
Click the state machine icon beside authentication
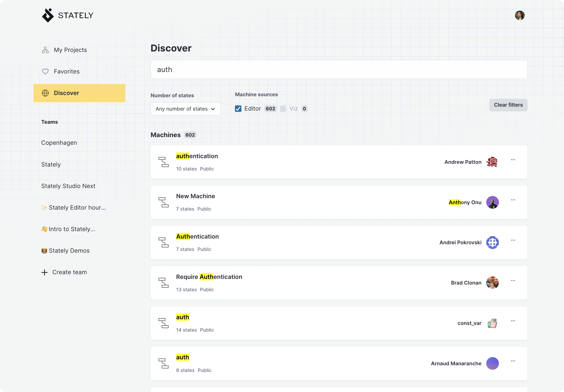click(x=164, y=162)
